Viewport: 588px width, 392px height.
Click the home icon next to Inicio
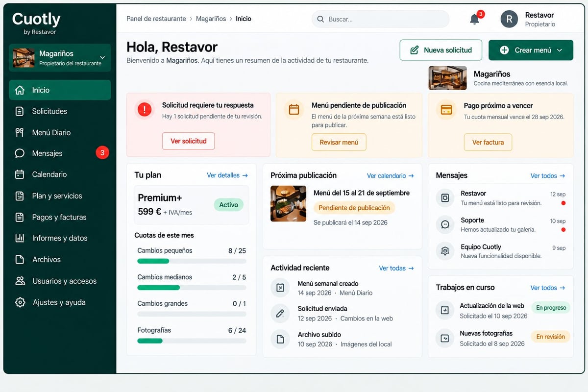[20, 90]
